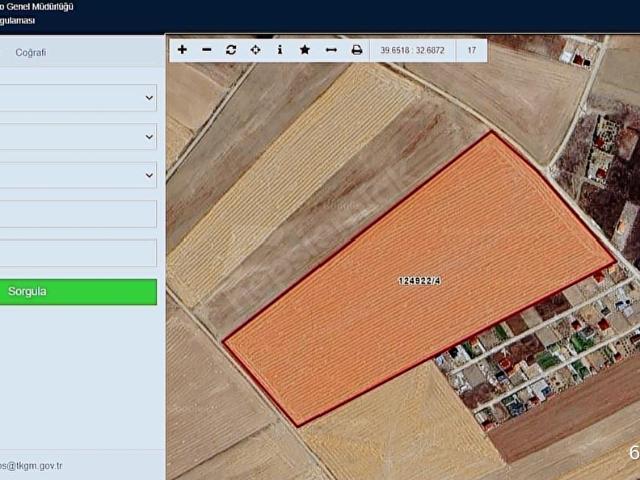The height and width of the screenshot is (480, 640).
Task: Click the coordinates display 39.6518 : 32.6872
Action: (x=413, y=49)
